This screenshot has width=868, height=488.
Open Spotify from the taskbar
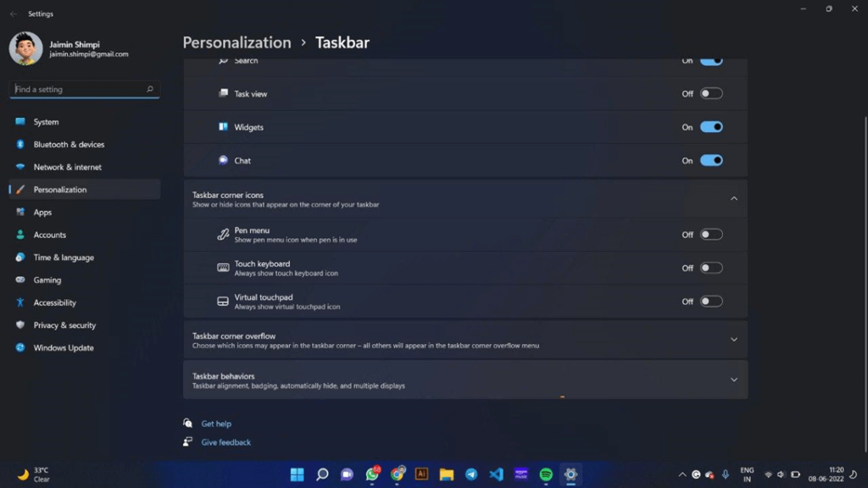coord(546,474)
